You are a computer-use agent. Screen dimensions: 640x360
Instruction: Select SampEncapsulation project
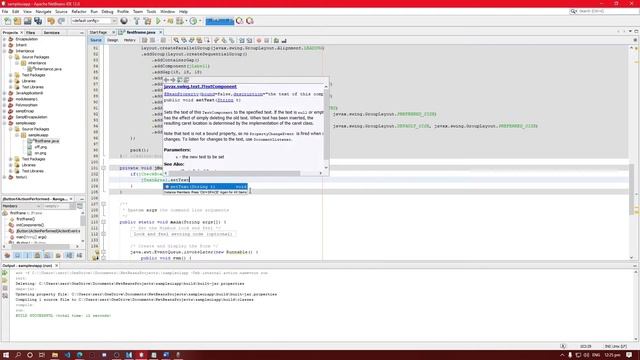click(31, 117)
